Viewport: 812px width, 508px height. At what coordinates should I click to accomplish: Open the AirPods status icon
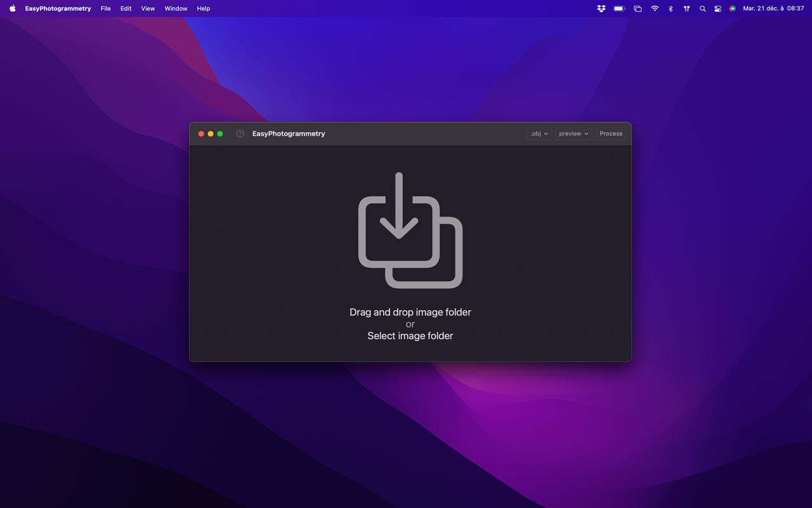[x=686, y=9]
